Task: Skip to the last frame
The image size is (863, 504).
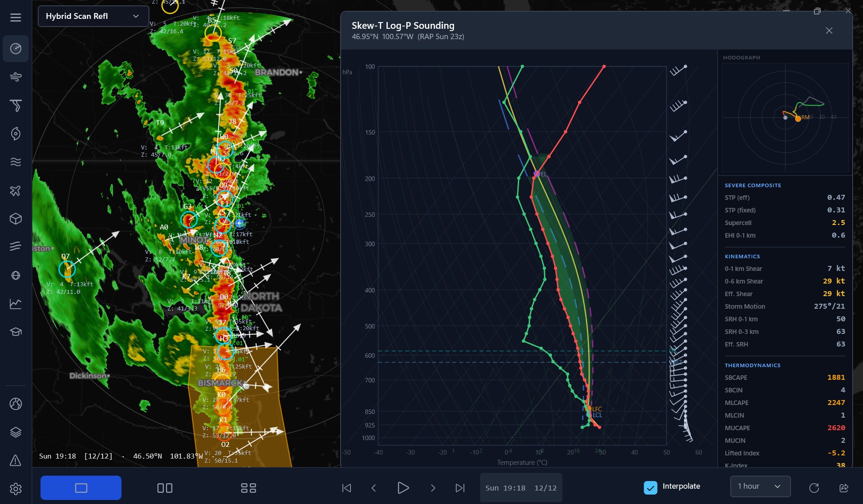Action: (460, 488)
